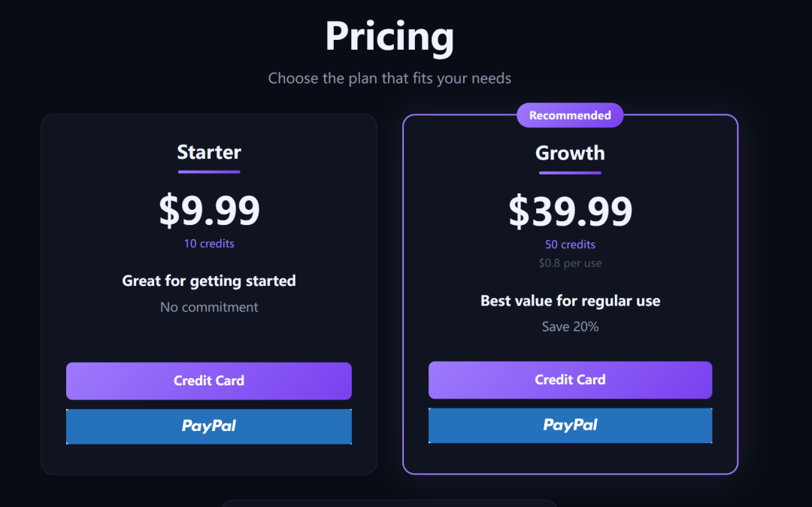Click the Pricing page heading
The image size is (812, 507).
pyautogui.click(x=389, y=36)
